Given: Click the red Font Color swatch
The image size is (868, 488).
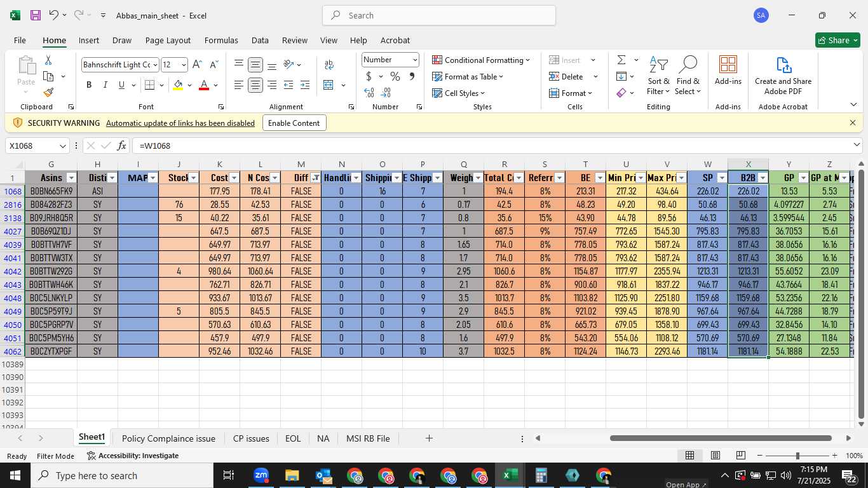Looking at the screenshot, I should (x=204, y=85).
